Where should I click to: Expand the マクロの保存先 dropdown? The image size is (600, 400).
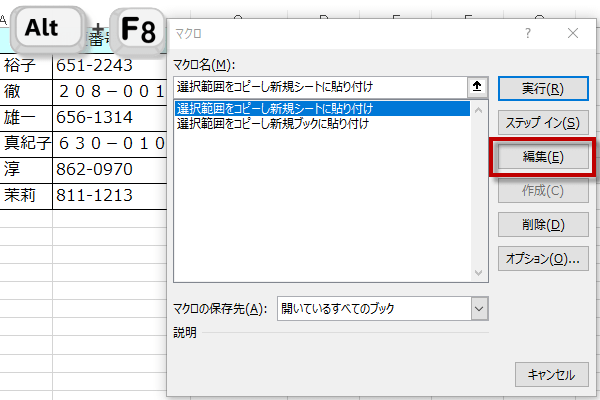click(477, 309)
